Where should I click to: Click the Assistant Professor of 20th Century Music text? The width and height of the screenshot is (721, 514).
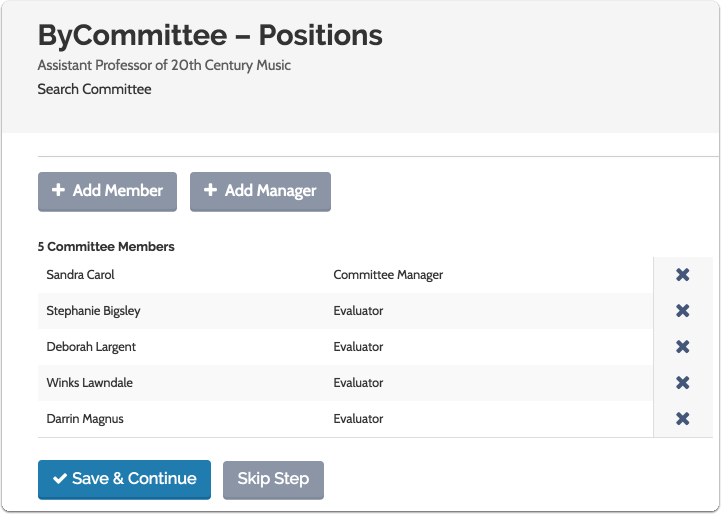point(164,66)
